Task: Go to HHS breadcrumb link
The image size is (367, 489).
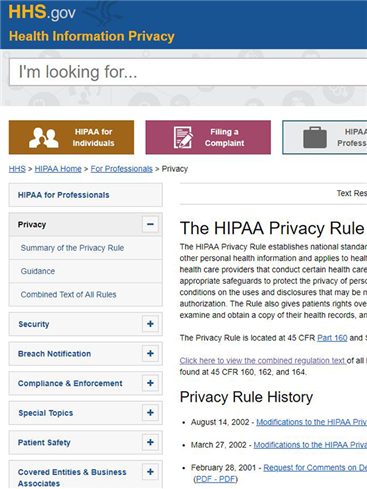Action: pyautogui.click(x=17, y=169)
